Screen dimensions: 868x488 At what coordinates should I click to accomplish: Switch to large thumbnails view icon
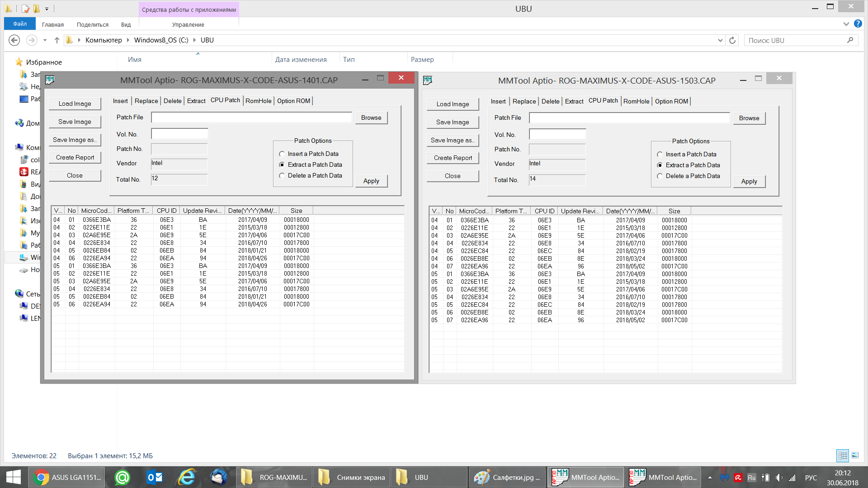[x=855, y=455]
